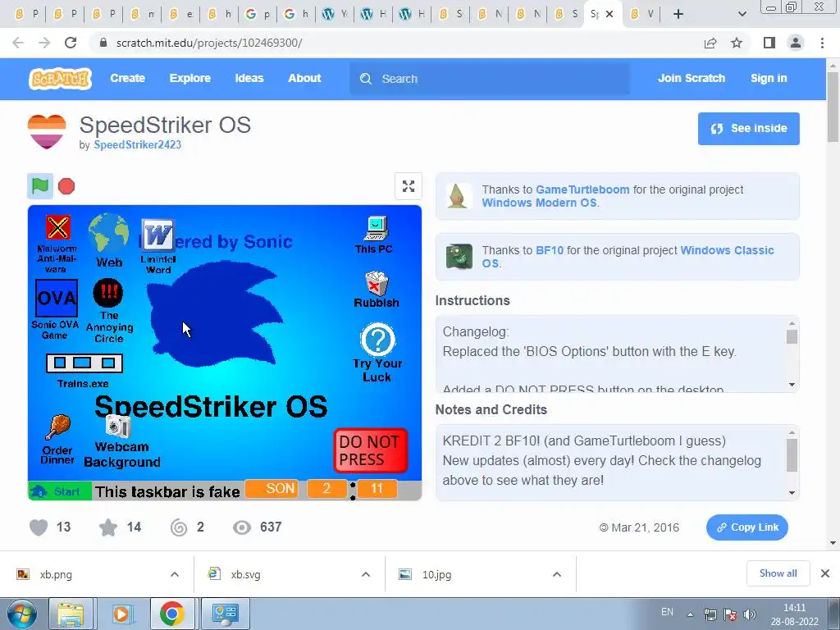Open Windows Modern OS project link
Viewport: 840px width, 630px height.
click(x=539, y=203)
